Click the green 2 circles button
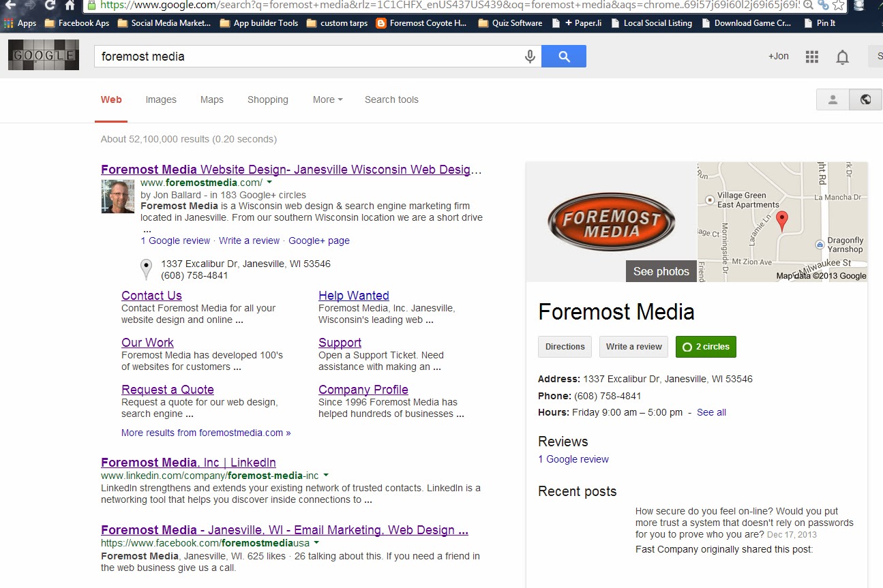Screen dimensions: 883x588 tap(706, 347)
